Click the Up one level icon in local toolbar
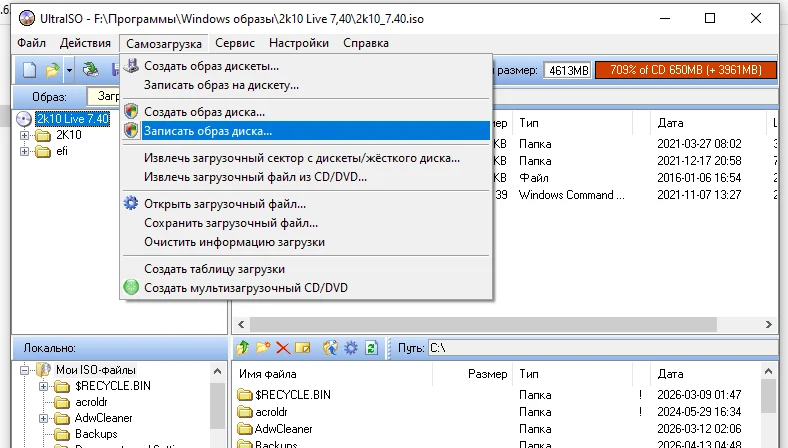 241,348
